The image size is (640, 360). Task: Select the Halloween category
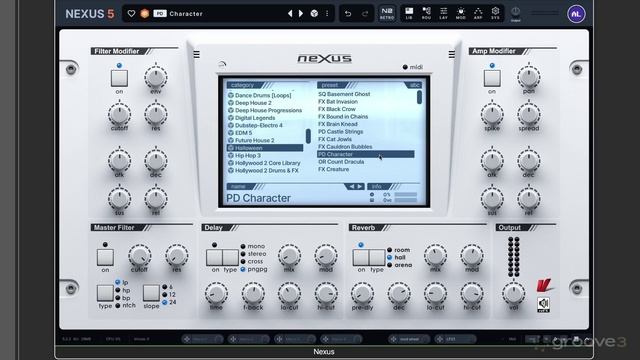coord(265,148)
